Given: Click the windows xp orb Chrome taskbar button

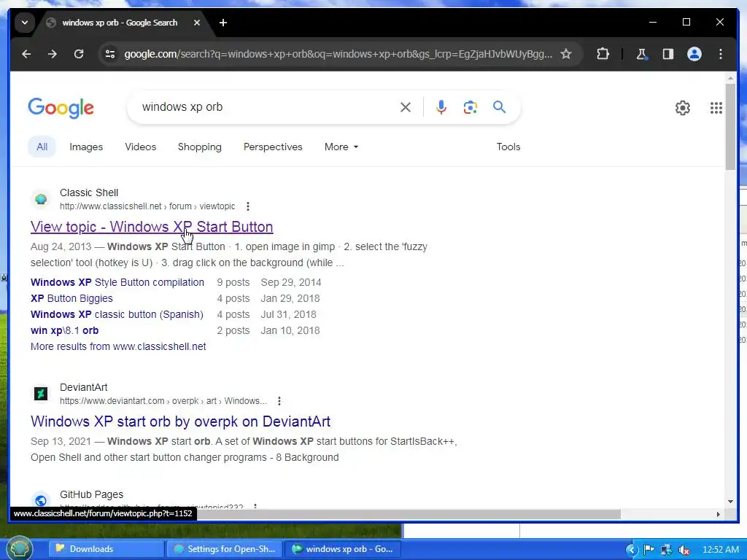Looking at the screenshot, I should pyautogui.click(x=343, y=549).
